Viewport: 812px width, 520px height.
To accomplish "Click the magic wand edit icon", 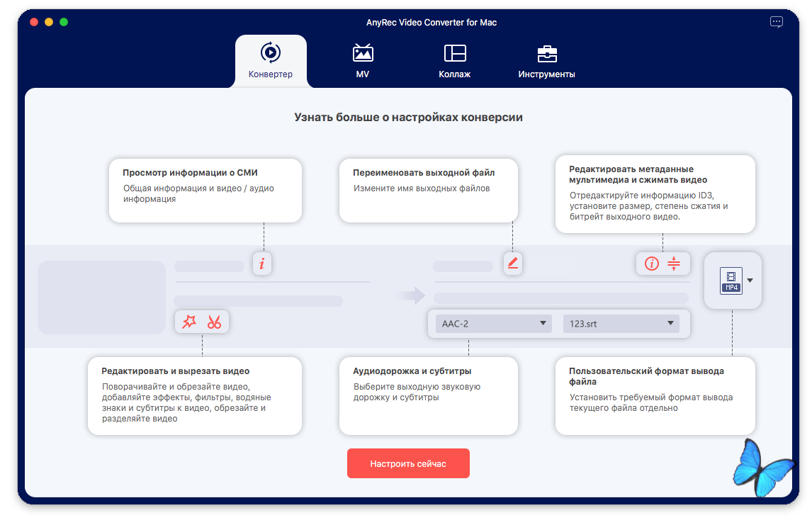I will click(x=189, y=322).
